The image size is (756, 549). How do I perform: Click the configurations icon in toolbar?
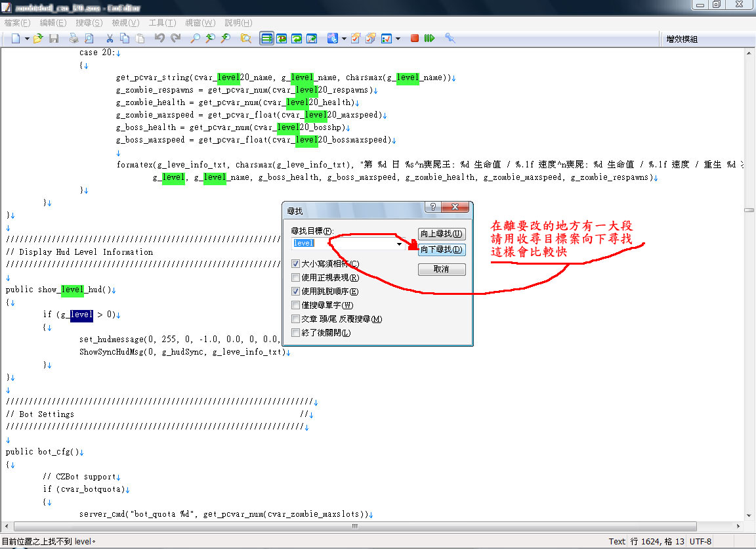(x=332, y=39)
